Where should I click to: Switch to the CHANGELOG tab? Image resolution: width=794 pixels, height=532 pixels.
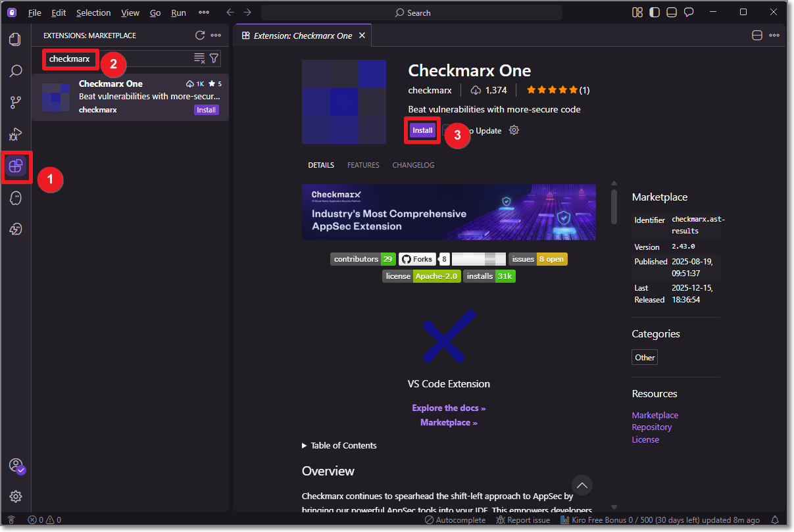click(413, 165)
